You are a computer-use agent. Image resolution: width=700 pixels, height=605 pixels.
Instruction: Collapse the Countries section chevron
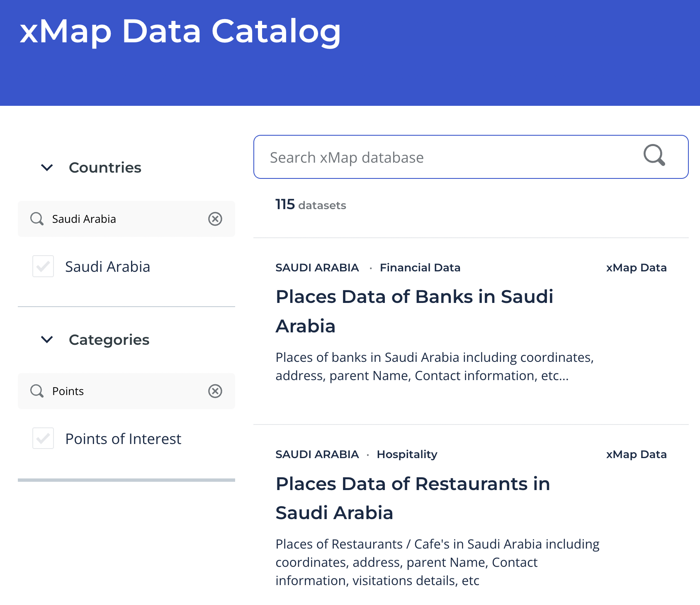tap(47, 168)
